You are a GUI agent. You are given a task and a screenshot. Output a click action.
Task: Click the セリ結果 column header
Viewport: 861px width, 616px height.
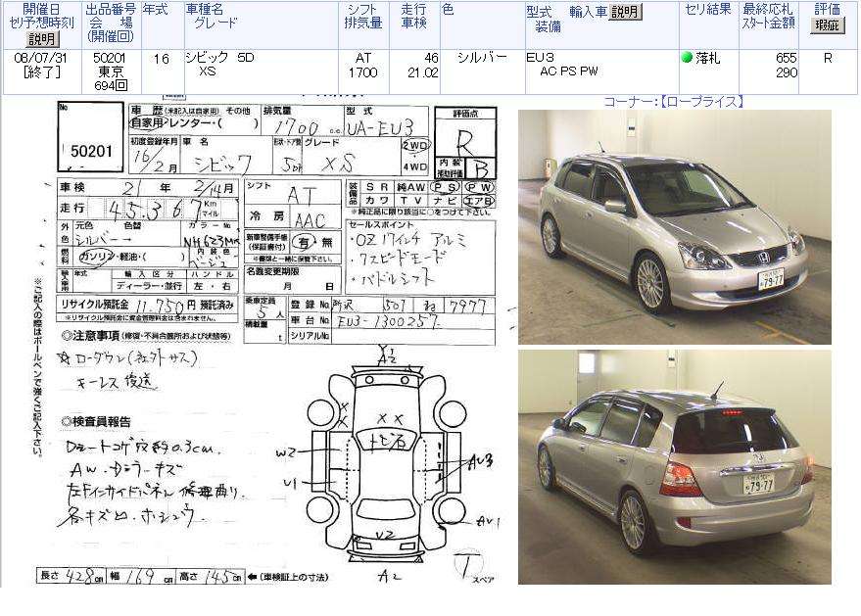[708, 10]
